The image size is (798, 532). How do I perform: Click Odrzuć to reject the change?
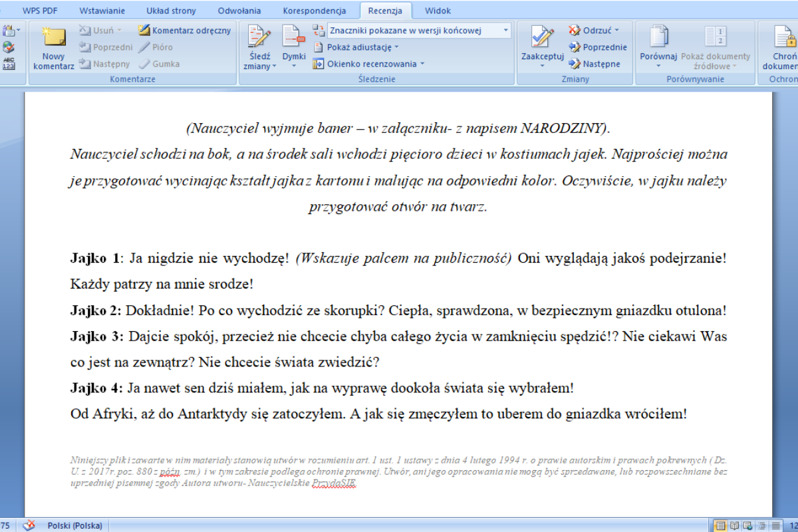coord(594,30)
